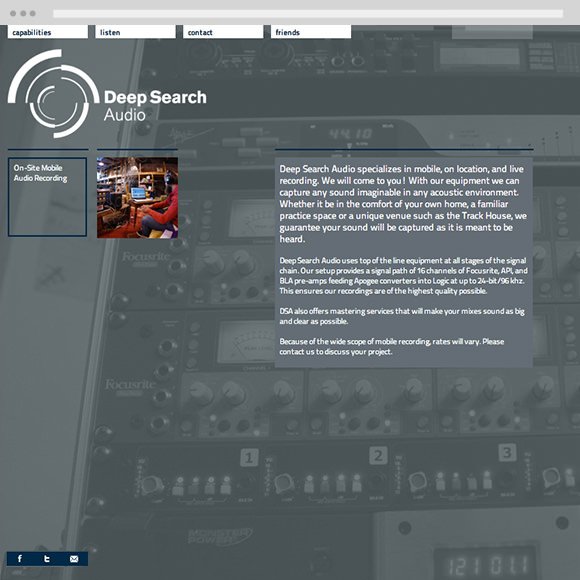Open the listen menu tab
Image resolution: width=580 pixels, height=580 pixels.
pos(135,32)
